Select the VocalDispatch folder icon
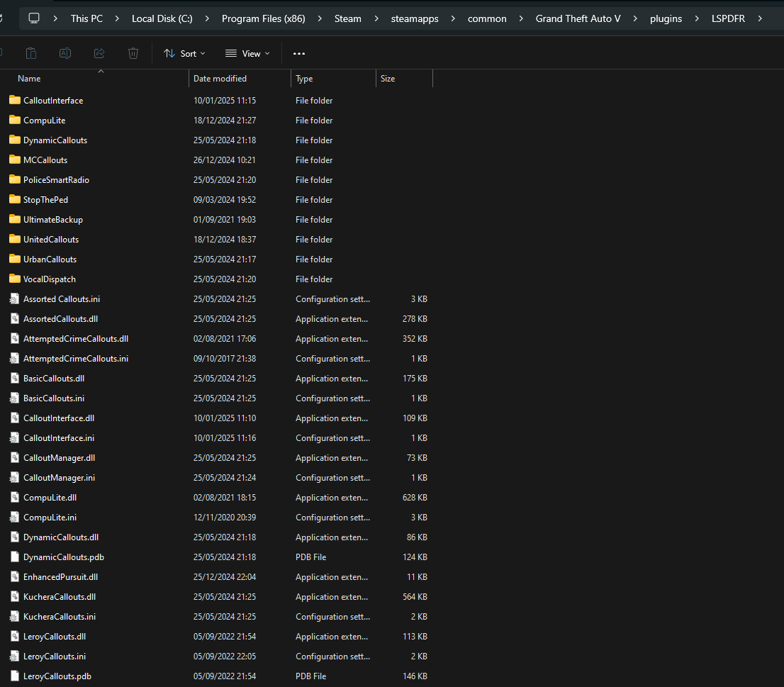784x687 pixels. 15,279
